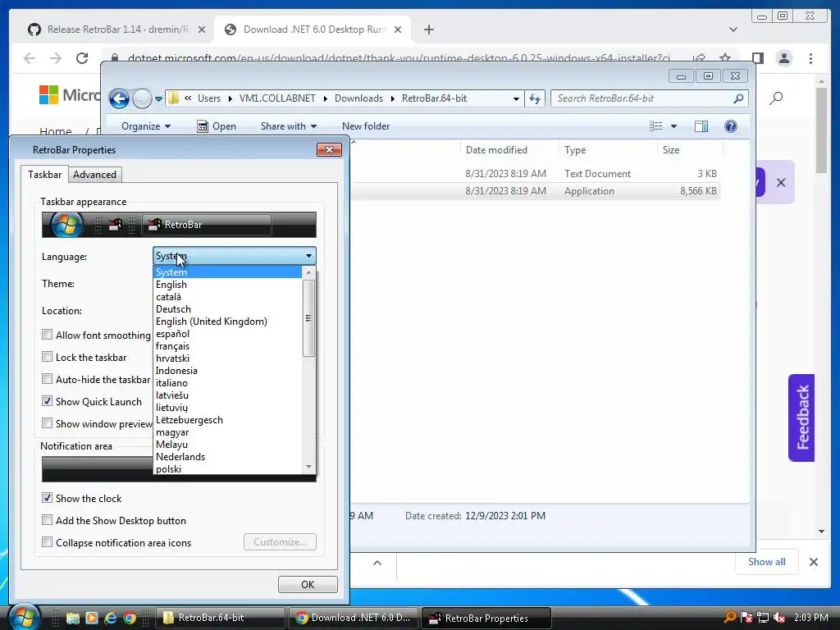
Task: Change view icon in Explorer toolbar
Action: tap(655, 126)
